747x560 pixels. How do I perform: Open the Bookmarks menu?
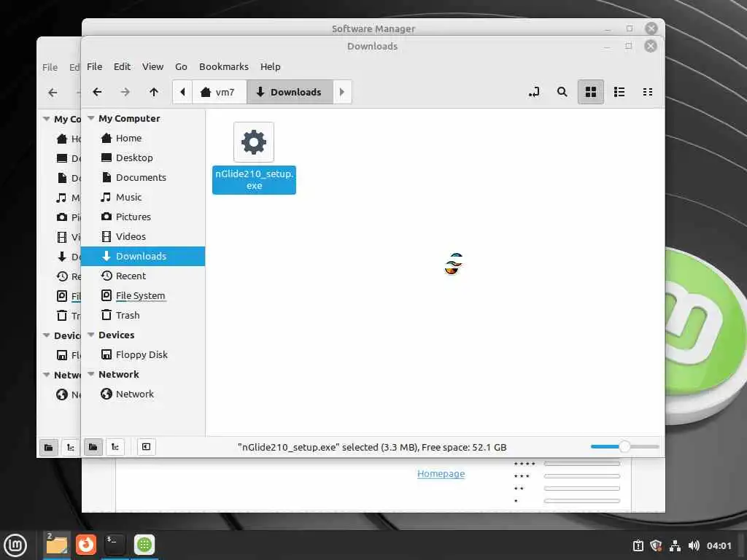[224, 66]
